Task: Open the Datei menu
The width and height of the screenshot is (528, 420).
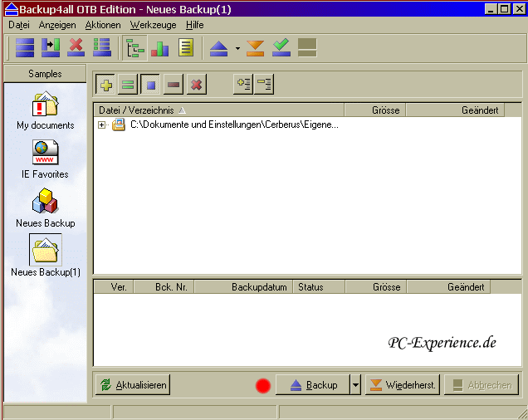Action: (x=19, y=25)
